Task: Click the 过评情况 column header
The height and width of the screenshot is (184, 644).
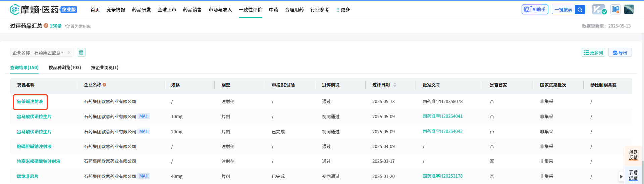Action: coord(331,85)
